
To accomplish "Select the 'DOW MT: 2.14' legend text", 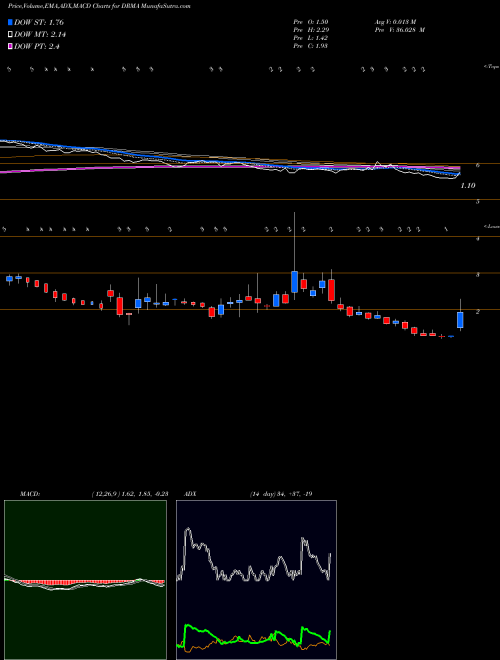I will click(40, 35).
